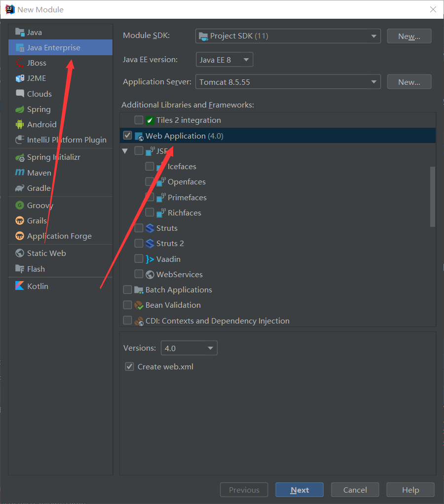The height and width of the screenshot is (504, 444).
Task: Click the disabled Previous button
Action: (x=244, y=490)
